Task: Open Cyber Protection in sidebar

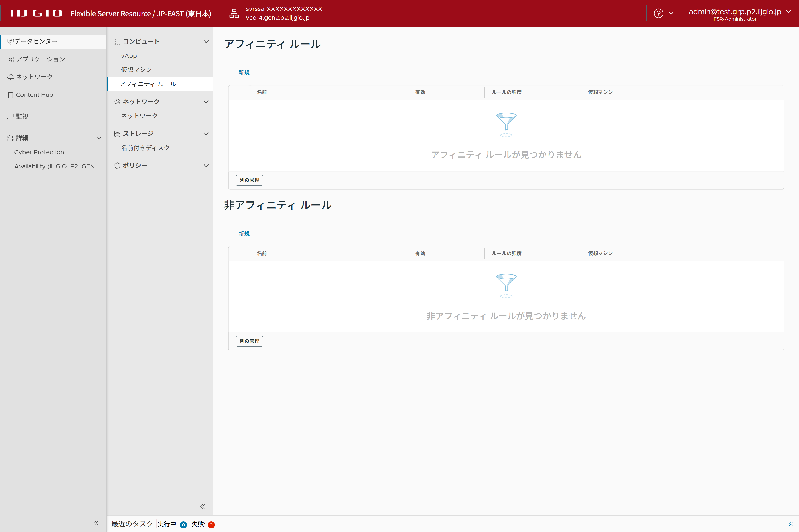Action: tap(39, 152)
